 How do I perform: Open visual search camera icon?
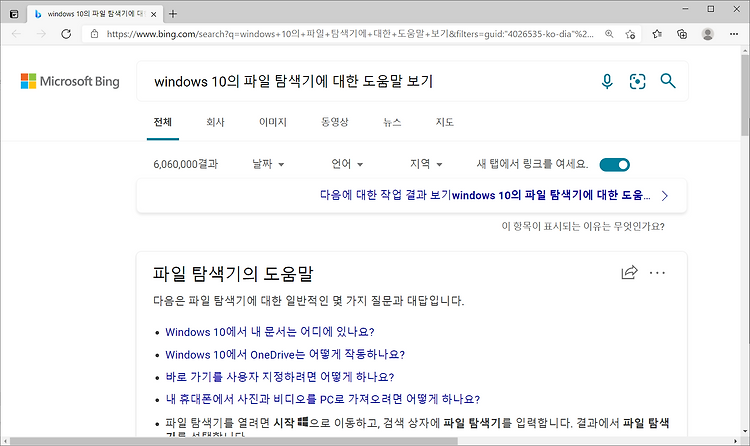[x=637, y=81]
